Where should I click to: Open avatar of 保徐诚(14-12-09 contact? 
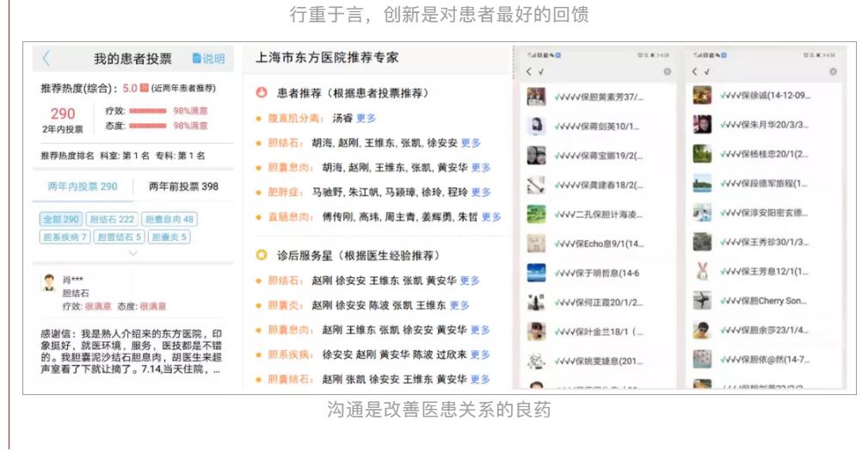click(702, 96)
